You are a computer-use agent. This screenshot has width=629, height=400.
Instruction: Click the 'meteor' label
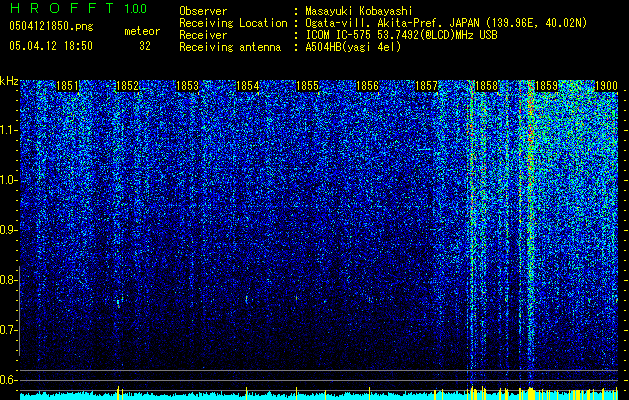(142, 31)
